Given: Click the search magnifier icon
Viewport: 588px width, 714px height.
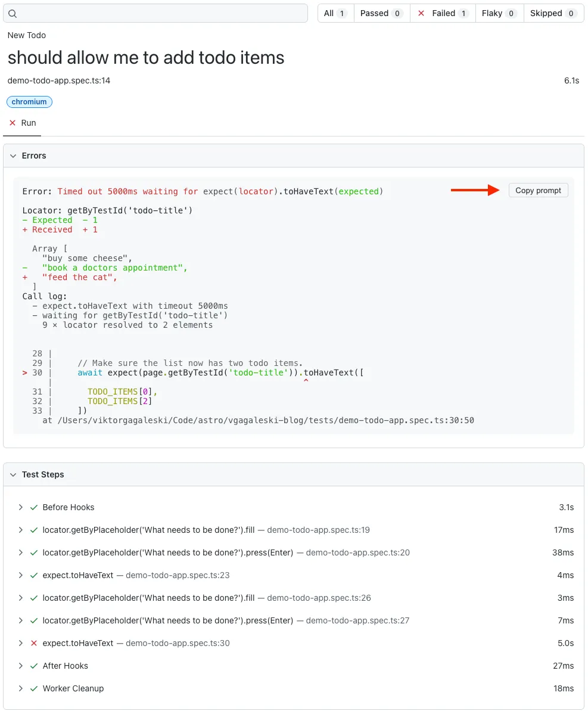Looking at the screenshot, I should coord(13,13).
